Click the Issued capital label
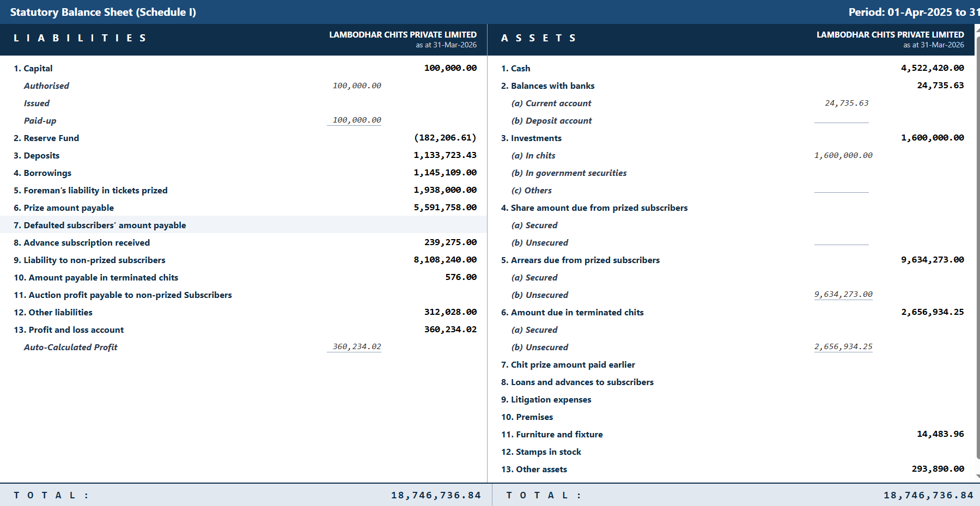 pos(36,103)
